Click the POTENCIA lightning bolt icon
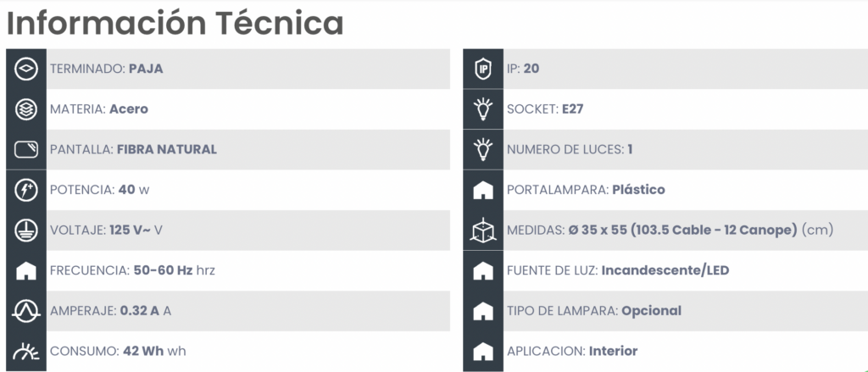This screenshot has height=372, width=868. [26, 190]
